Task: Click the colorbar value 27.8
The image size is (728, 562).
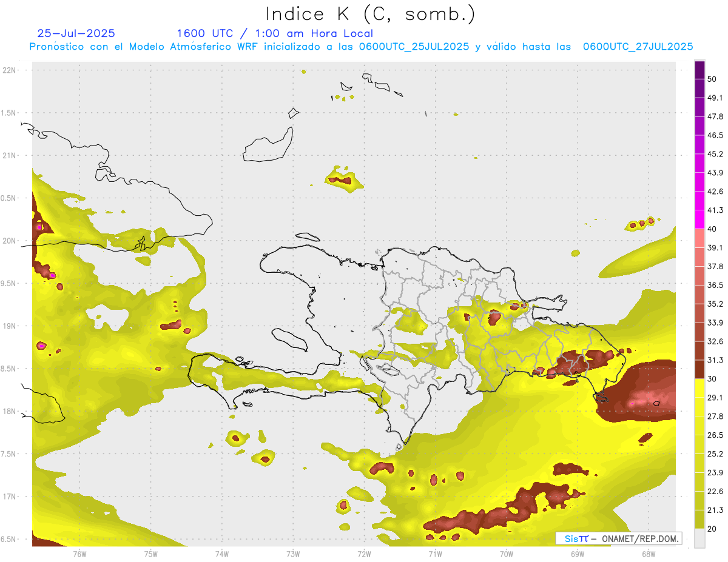Action: click(715, 416)
